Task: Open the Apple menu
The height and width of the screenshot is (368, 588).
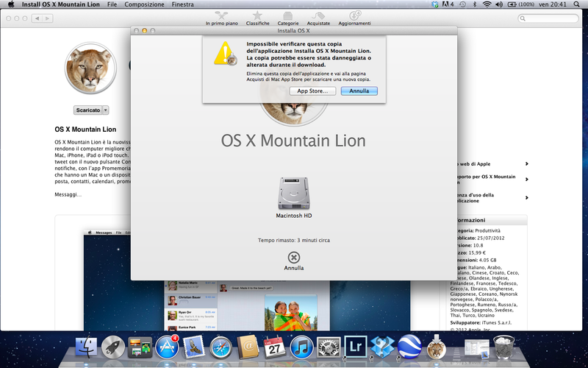Action: (11, 4)
